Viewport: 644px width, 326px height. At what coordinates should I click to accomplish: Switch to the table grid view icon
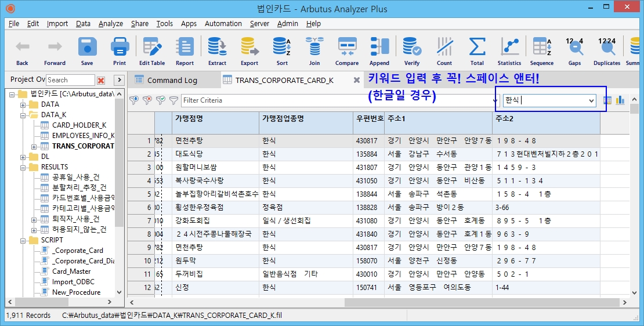[607, 100]
